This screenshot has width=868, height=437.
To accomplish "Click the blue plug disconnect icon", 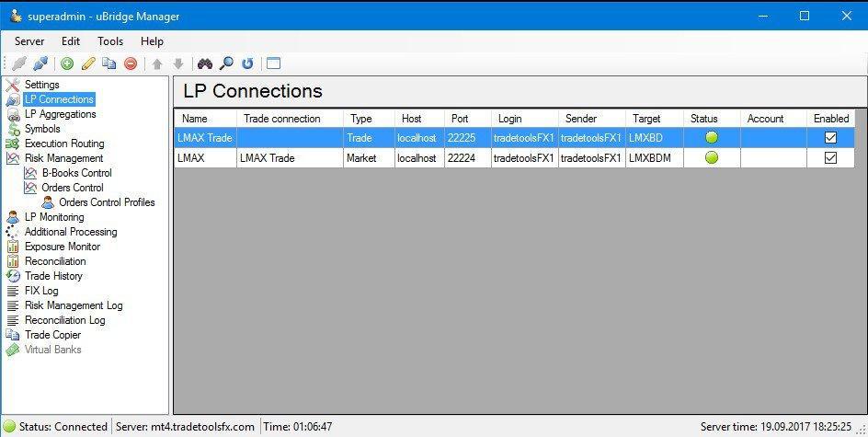I will (x=40, y=63).
